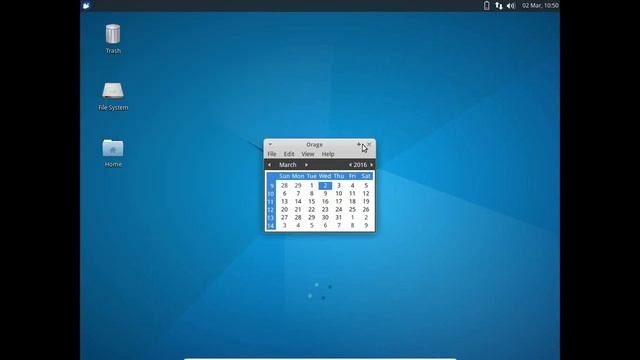Click the Sat weekday column header
The image size is (640, 360).
point(366,176)
